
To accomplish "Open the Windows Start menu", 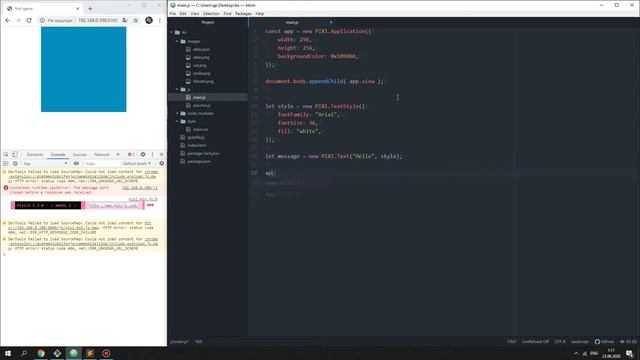I will (8, 353).
